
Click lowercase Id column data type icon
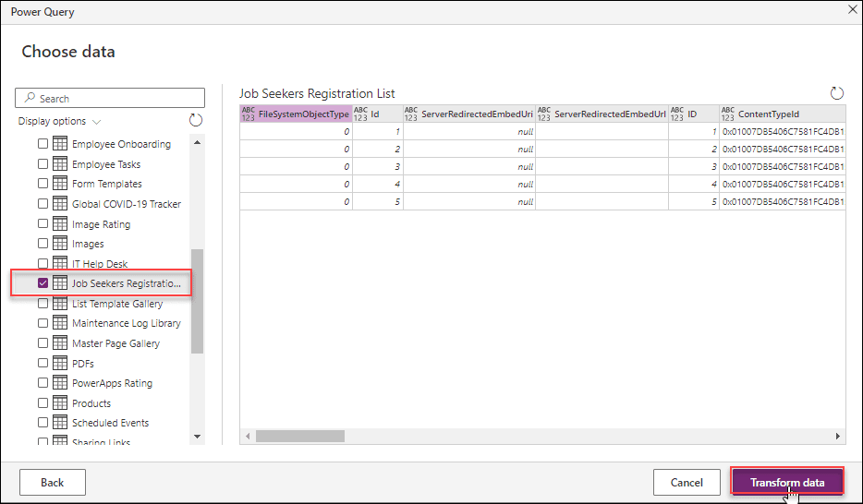pos(360,114)
